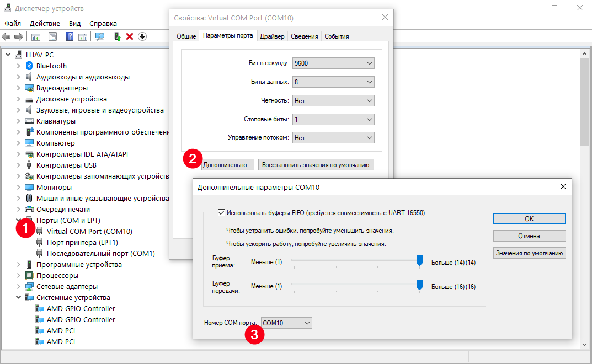This screenshot has width=592, height=364.
Task: Uncheck the use FIFO buffers checkbox
Action: (x=222, y=212)
